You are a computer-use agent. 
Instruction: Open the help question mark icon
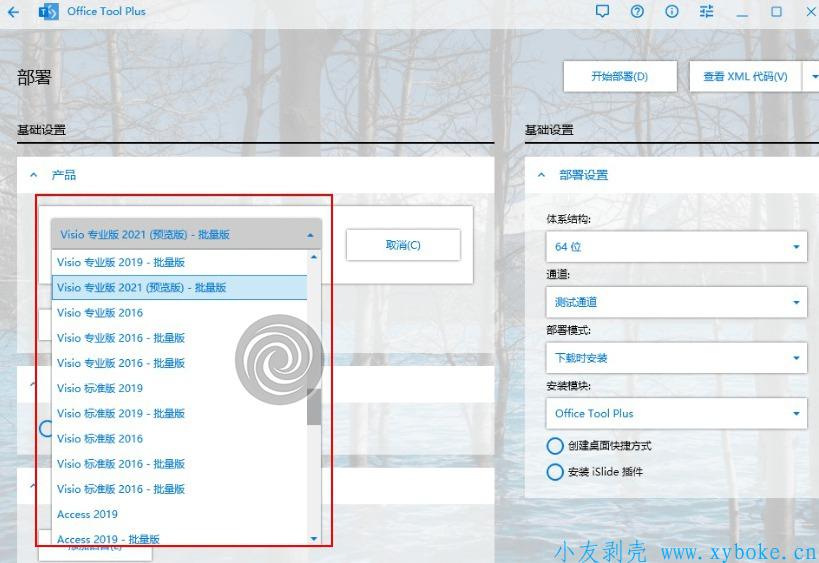click(x=637, y=12)
